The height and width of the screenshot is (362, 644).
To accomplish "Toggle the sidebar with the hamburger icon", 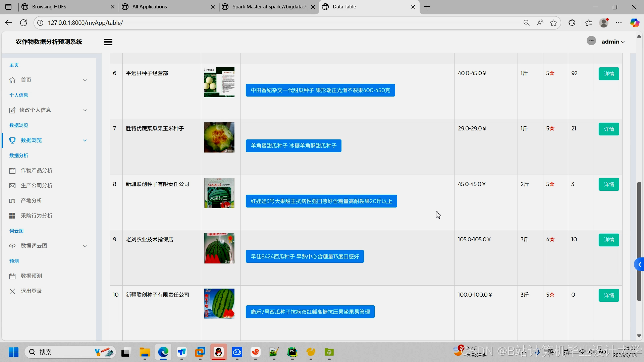I will click(108, 42).
